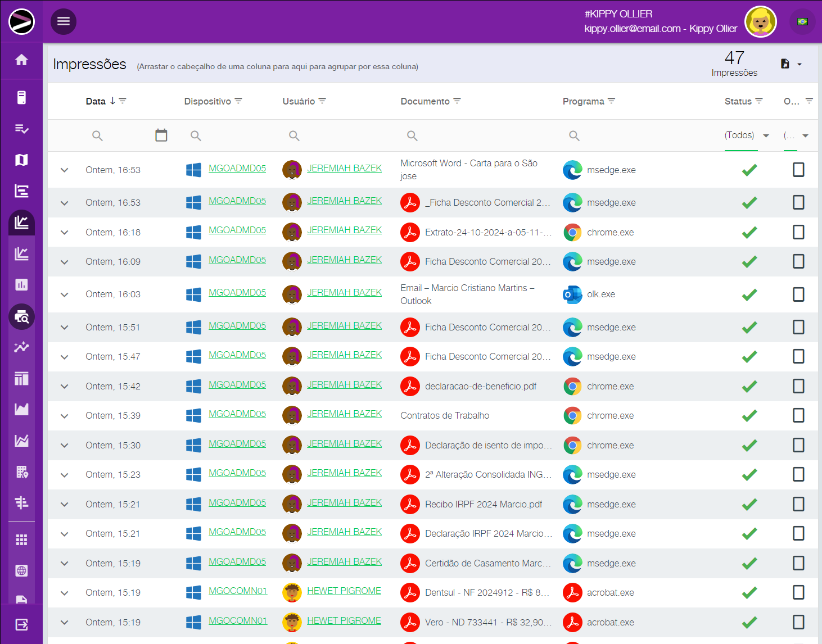Open the print search sidebar icon
The height and width of the screenshot is (644, 822).
tap(21, 317)
